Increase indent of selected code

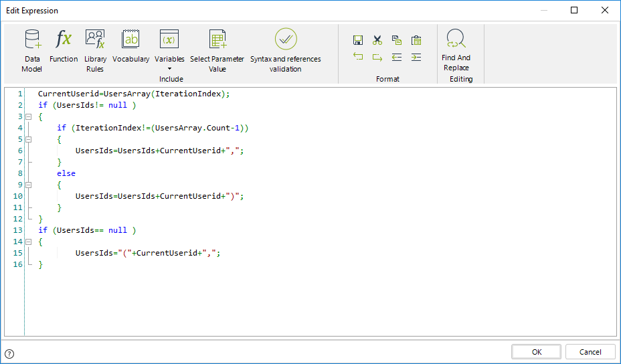coord(416,58)
